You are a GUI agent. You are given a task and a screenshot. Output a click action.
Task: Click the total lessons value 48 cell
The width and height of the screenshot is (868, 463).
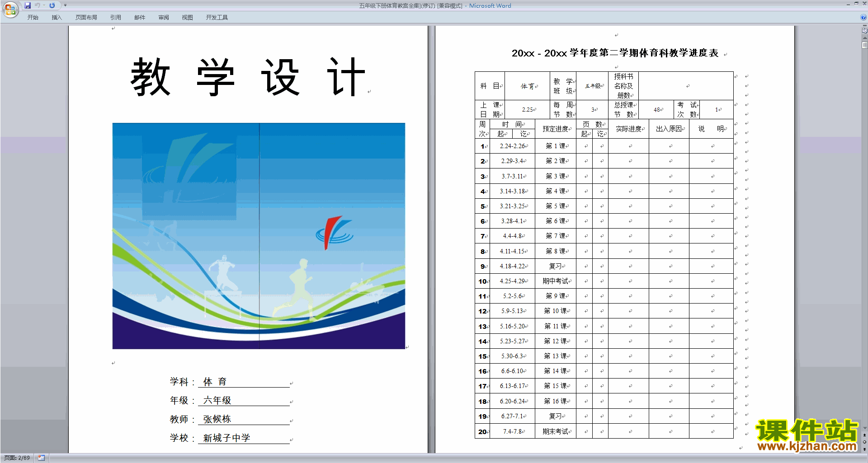(657, 110)
